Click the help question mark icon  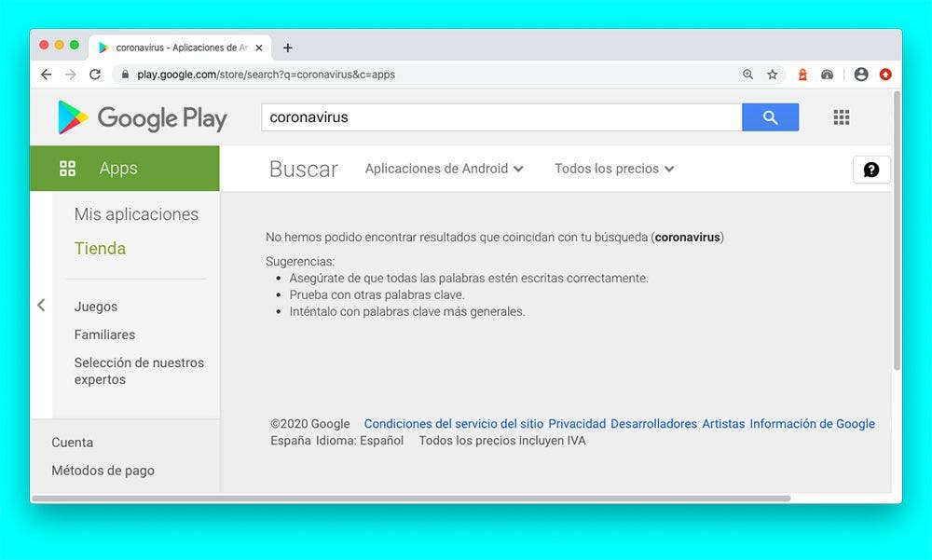[871, 170]
